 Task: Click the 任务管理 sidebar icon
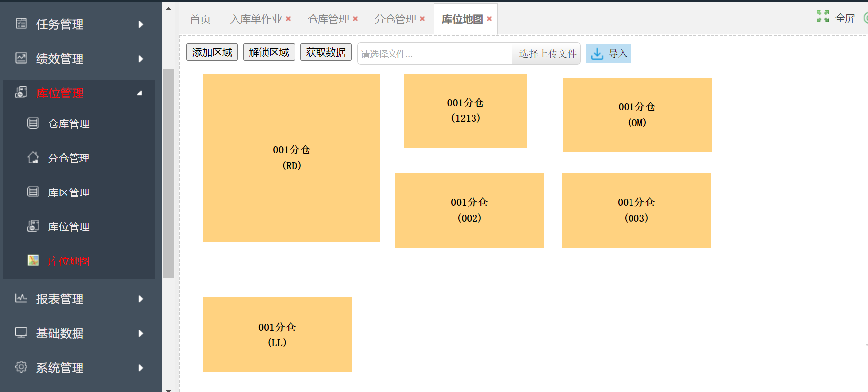click(21, 23)
